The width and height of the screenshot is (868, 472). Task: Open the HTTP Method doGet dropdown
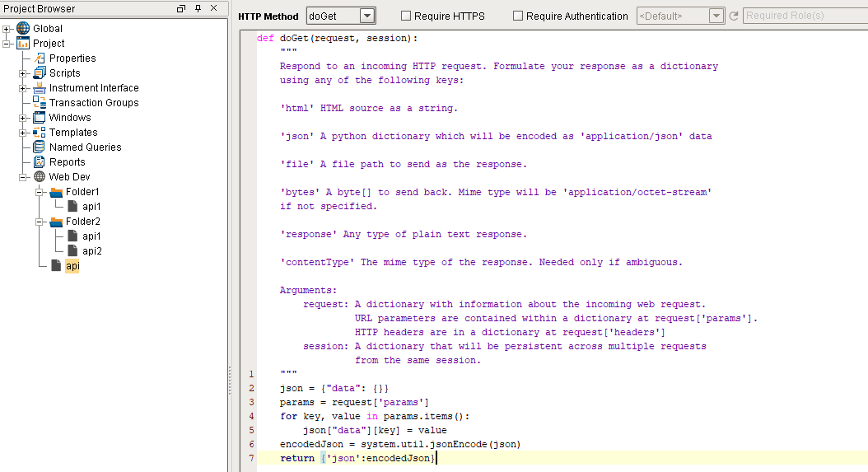coord(367,16)
